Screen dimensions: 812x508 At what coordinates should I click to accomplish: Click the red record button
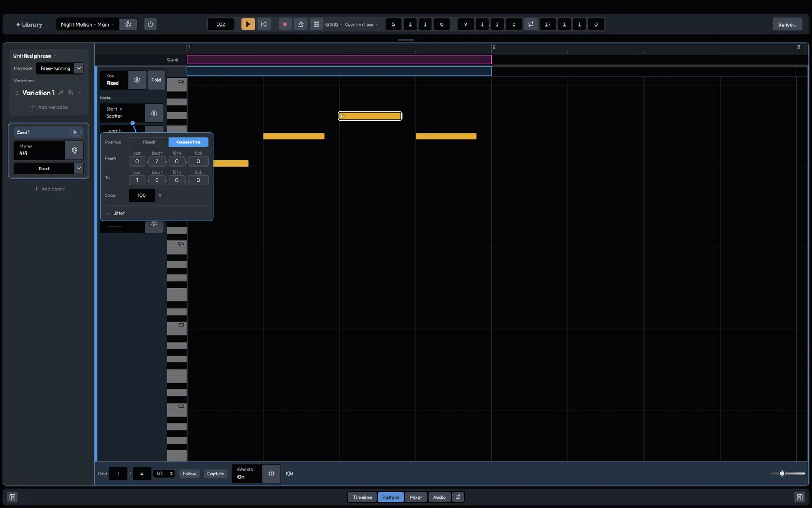(285, 24)
